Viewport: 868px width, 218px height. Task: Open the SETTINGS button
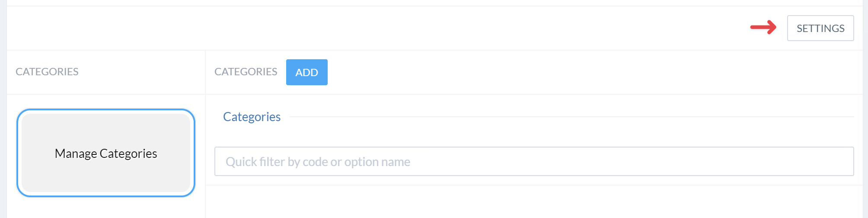(x=820, y=28)
